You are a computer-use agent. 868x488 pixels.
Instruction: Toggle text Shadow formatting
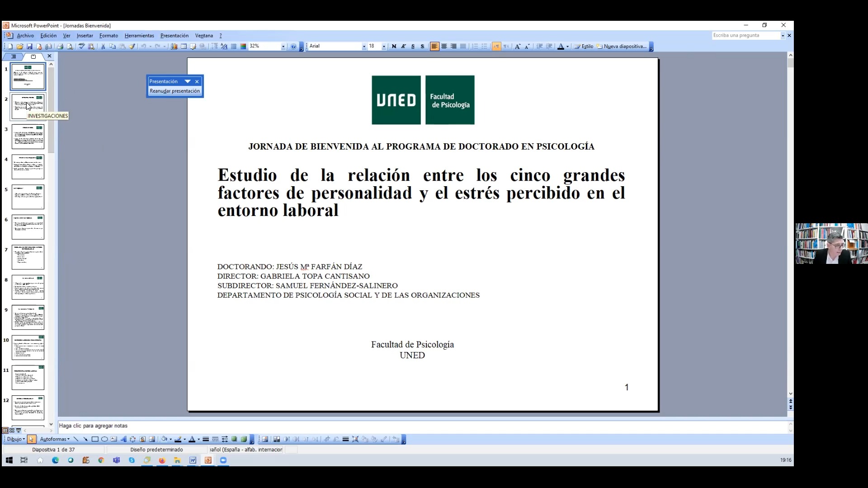[x=423, y=47]
